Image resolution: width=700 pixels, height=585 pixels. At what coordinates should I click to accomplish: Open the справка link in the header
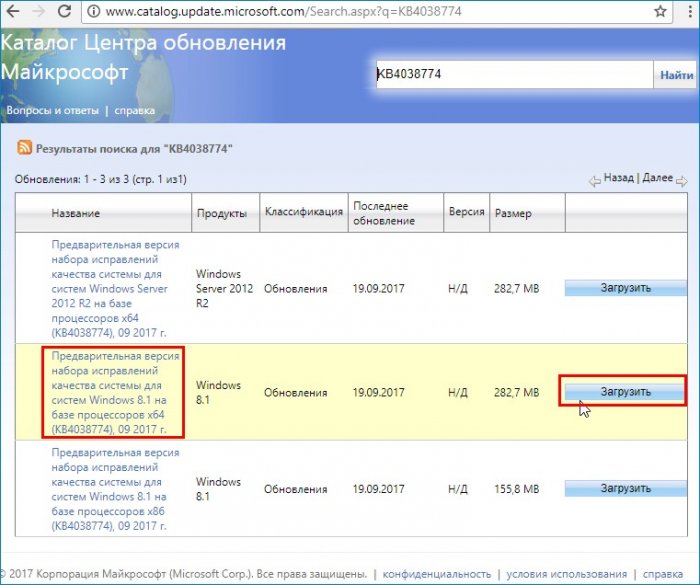(x=134, y=110)
